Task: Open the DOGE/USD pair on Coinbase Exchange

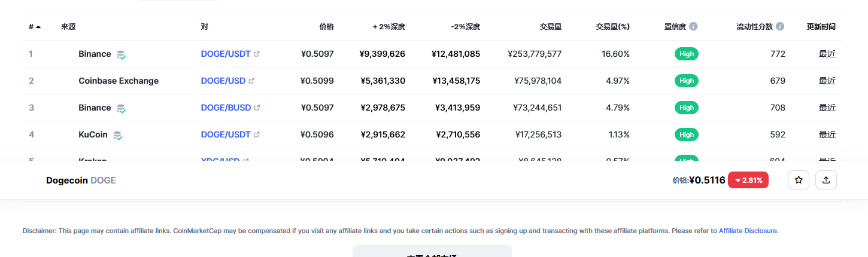Action: (x=223, y=81)
